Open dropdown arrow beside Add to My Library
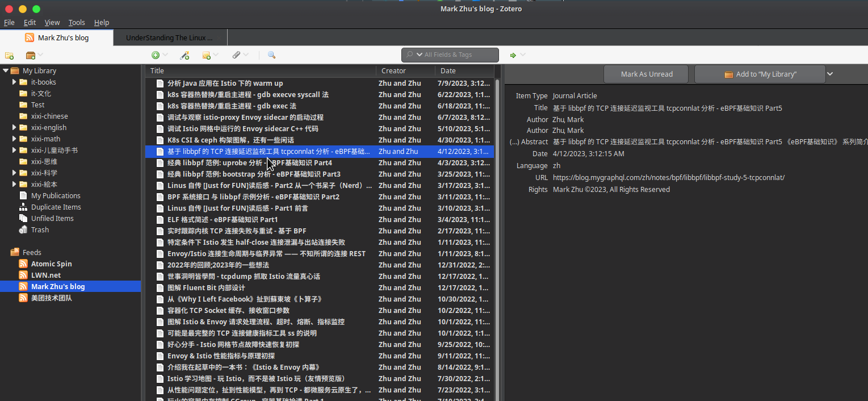This screenshot has width=868, height=401. 830,74
